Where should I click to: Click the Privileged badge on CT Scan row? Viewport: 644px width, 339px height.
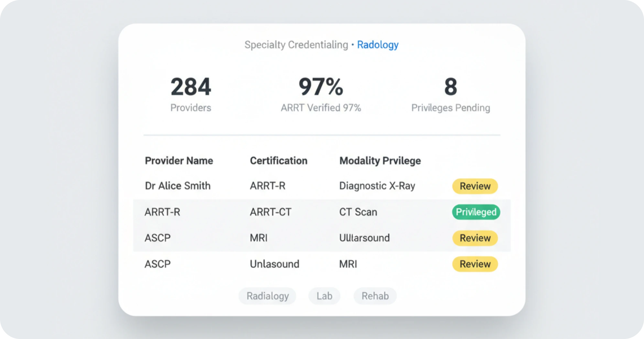pos(476,212)
